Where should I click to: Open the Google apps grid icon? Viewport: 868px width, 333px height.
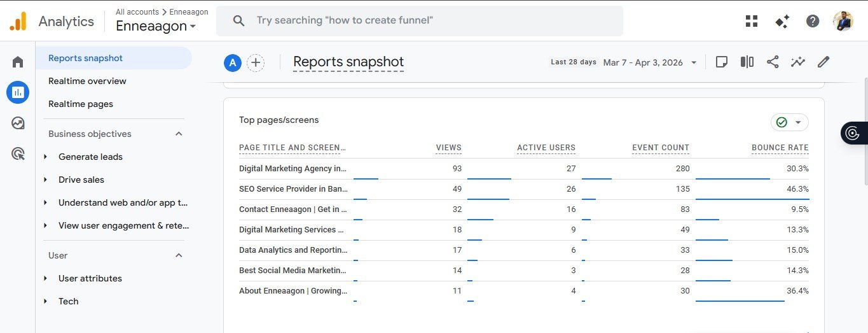click(752, 21)
